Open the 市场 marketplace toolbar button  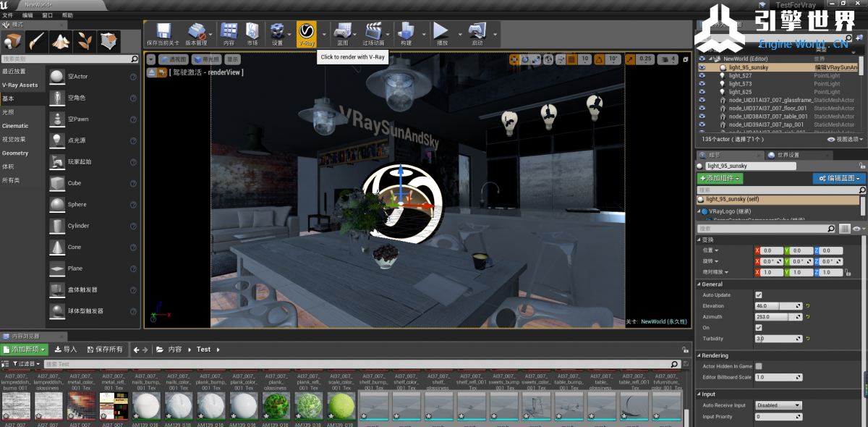[x=252, y=34]
